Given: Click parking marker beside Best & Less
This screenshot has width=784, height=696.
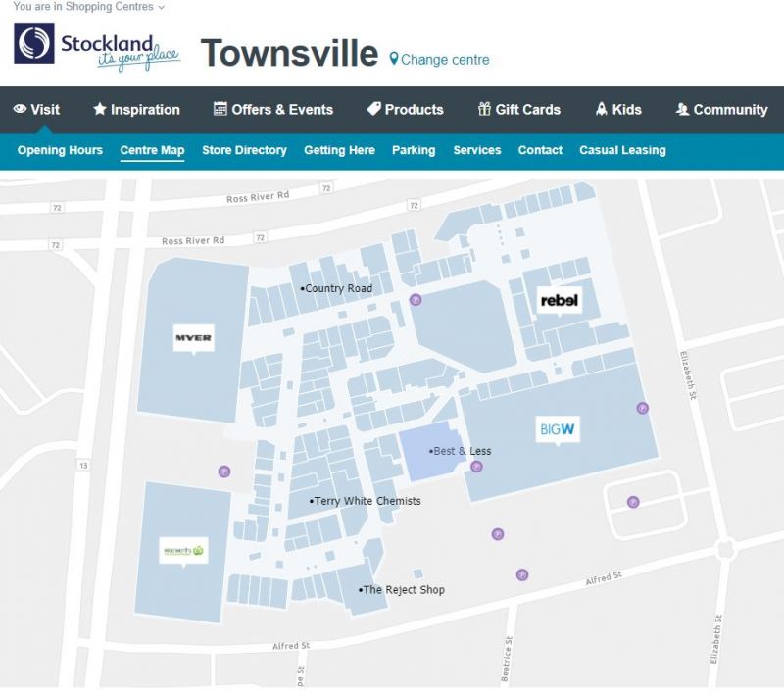Looking at the screenshot, I should (476, 467).
